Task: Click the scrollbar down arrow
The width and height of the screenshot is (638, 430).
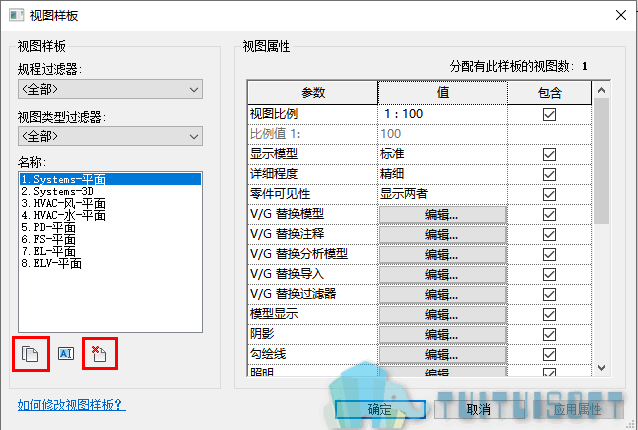Action: [601, 368]
